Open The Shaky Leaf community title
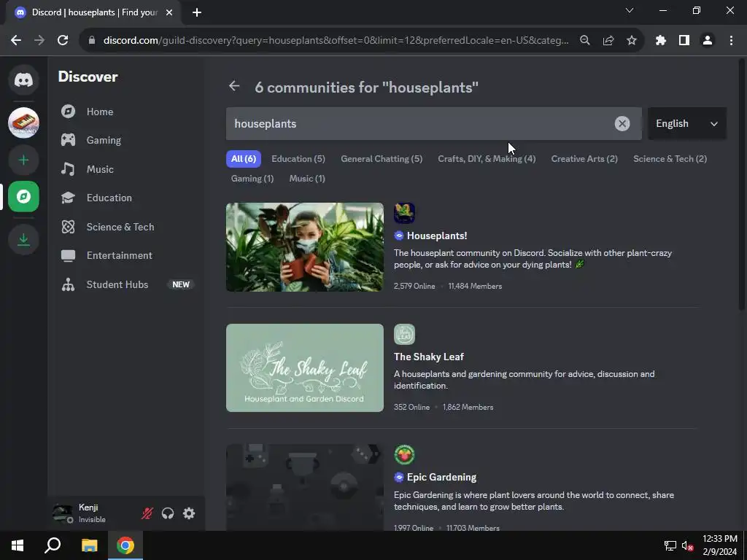 click(x=429, y=357)
